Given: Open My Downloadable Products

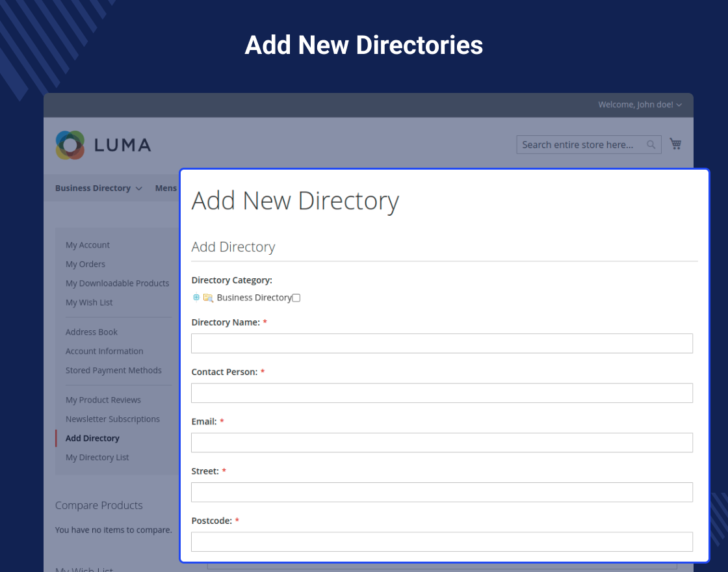Looking at the screenshot, I should [118, 283].
